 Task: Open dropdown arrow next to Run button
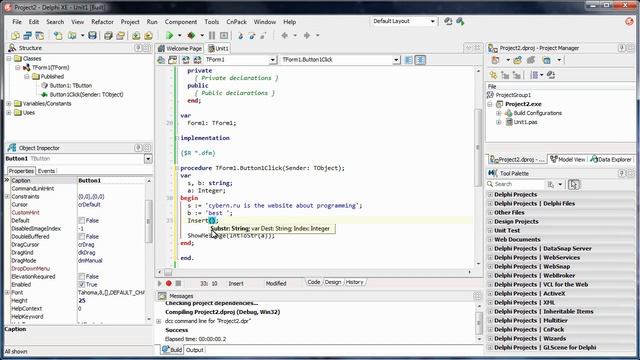[180, 36]
